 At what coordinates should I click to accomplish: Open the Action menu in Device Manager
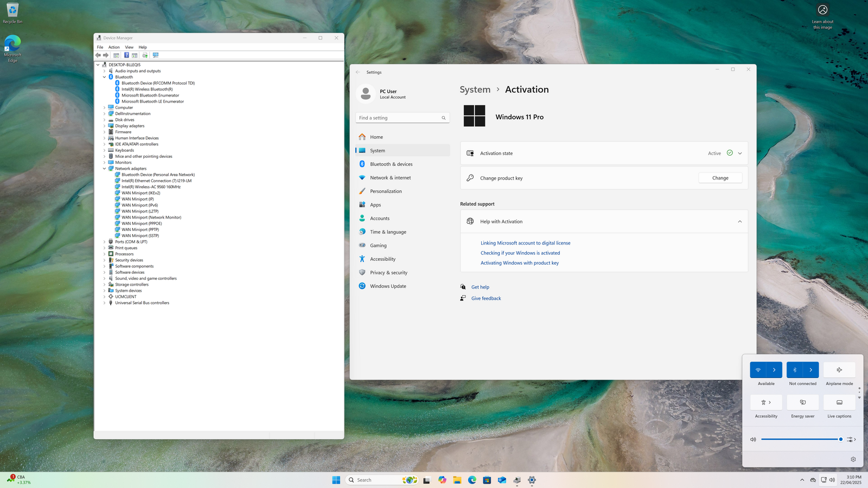114,47
